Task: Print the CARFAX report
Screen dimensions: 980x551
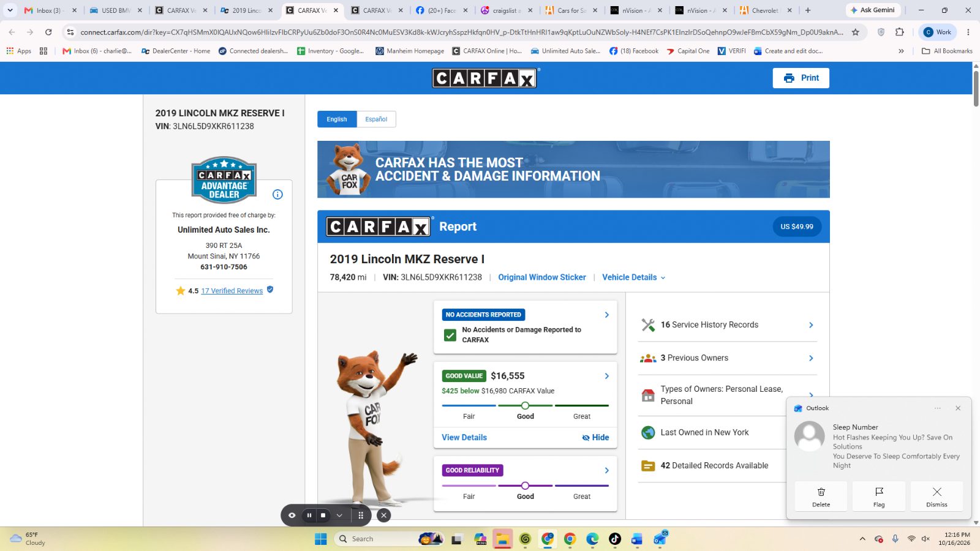Action: tap(801, 78)
